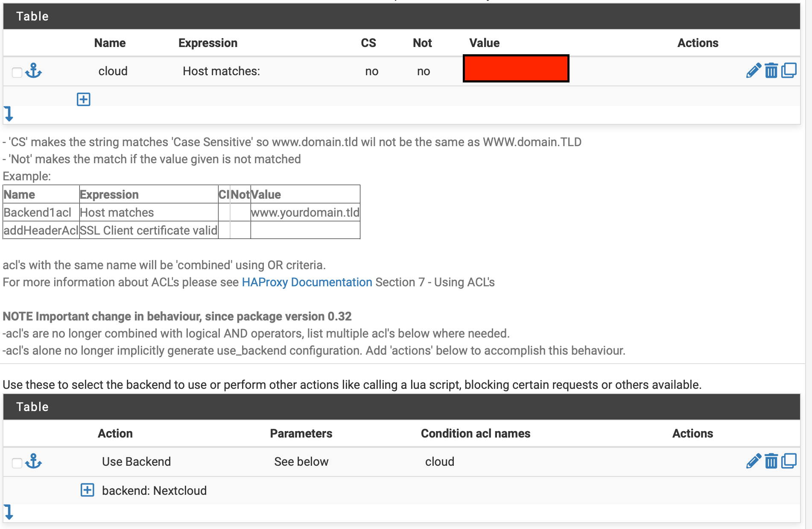Click the Parameters column header
This screenshot has width=812, height=529.
301,433
